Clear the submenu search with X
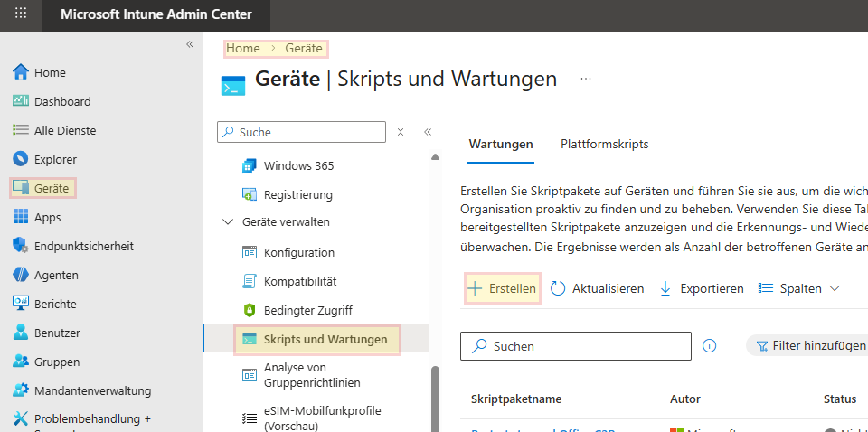The image size is (868, 432). click(x=401, y=132)
